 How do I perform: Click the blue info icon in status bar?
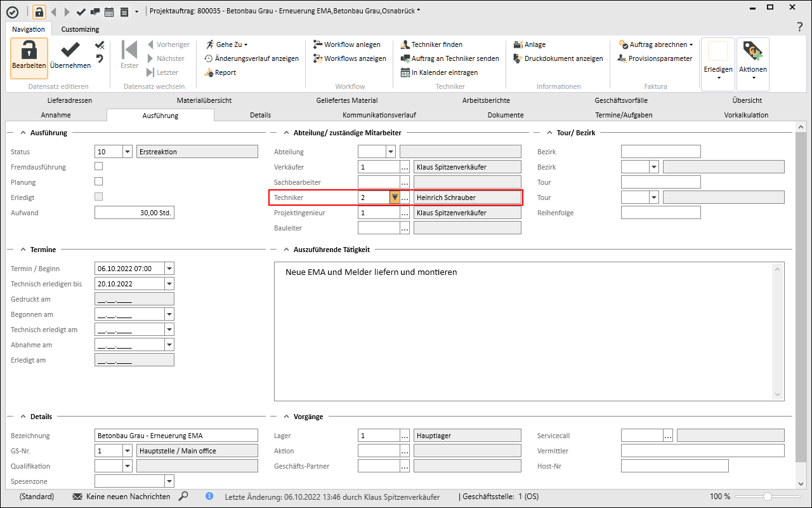pyautogui.click(x=209, y=496)
